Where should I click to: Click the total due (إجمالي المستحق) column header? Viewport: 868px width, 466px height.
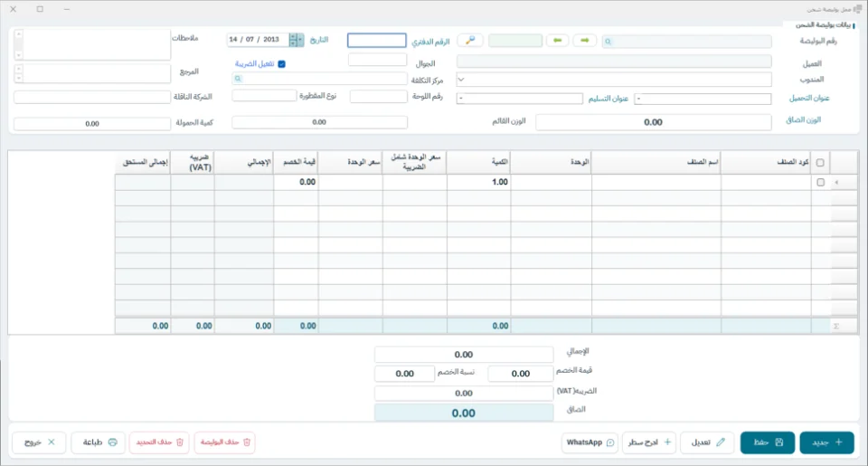tap(143, 162)
